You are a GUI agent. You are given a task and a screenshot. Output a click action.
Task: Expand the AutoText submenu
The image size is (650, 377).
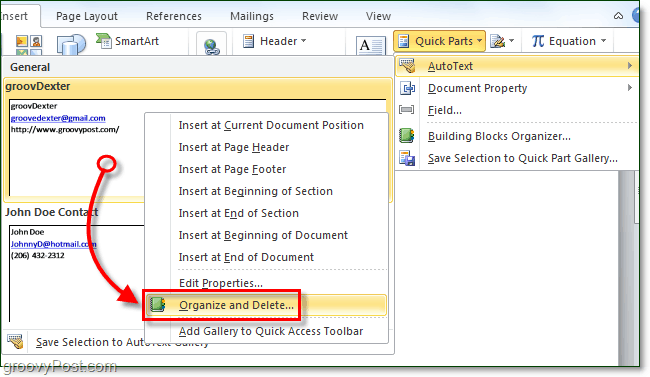coord(517,66)
